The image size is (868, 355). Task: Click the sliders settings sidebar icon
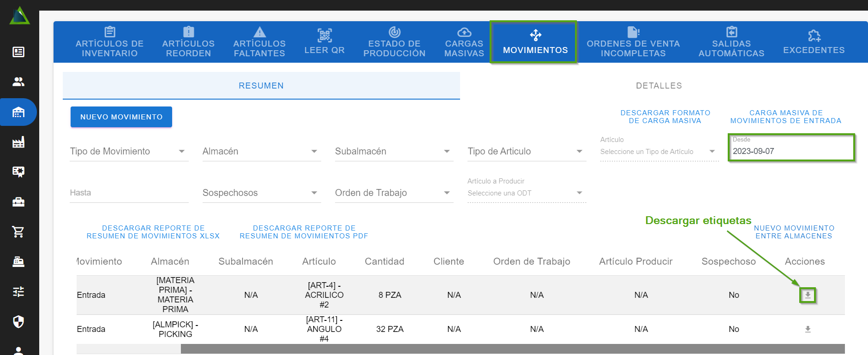point(18,291)
